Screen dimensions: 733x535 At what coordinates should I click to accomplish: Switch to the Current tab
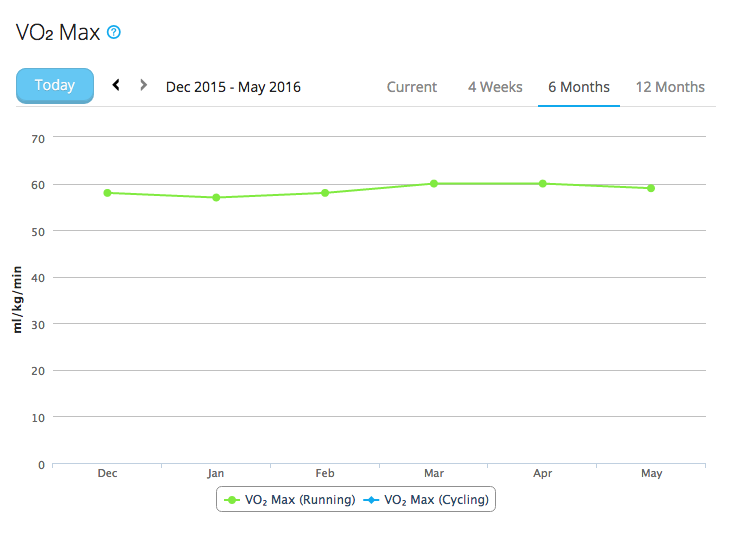pyautogui.click(x=412, y=87)
